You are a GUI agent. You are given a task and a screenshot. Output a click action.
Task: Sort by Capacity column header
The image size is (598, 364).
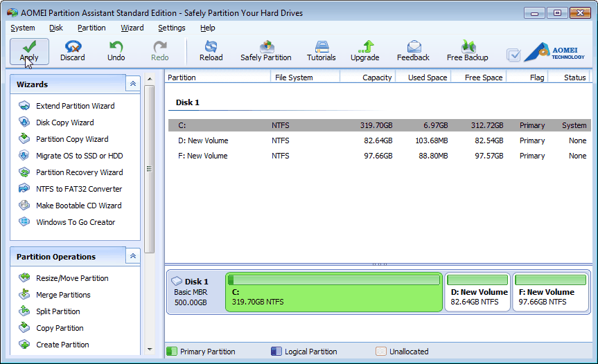[368, 78]
